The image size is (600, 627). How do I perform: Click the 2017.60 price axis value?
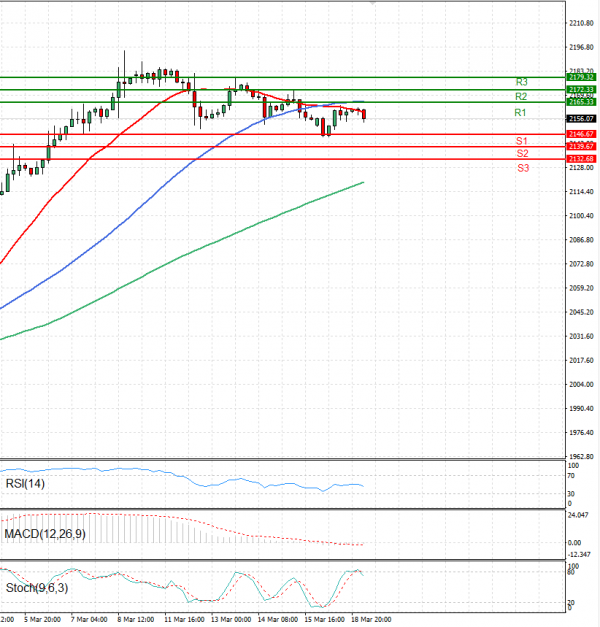click(581, 360)
